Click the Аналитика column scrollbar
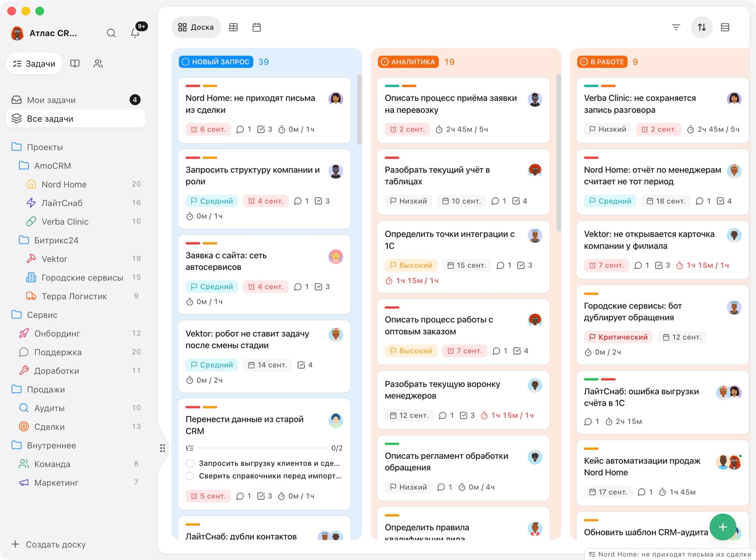Viewport: 756px width, 560px height. (x=559, y=153)
